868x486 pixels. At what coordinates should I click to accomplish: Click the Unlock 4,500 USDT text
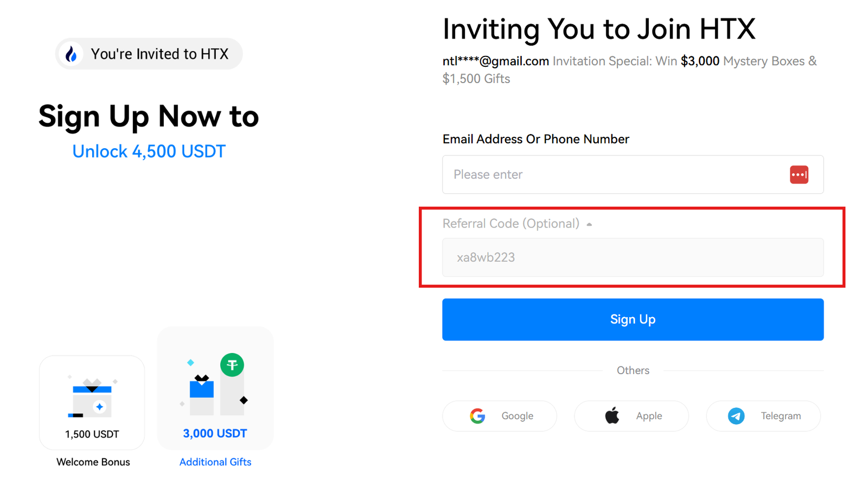coord(149,151)
